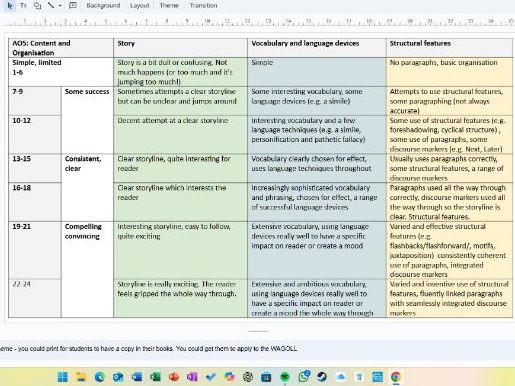Click the 'Vocabulary and language devices' header
This screenshot has width=515, height=386.
(x=317, y=48)
